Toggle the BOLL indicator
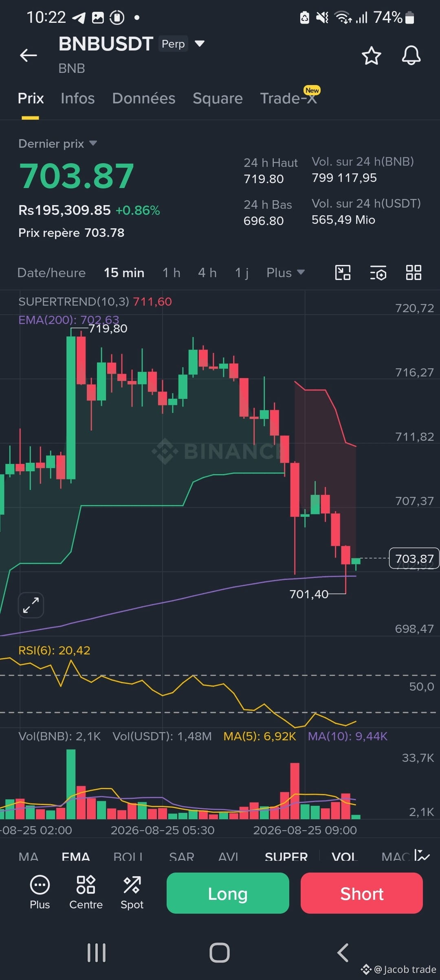Screen dimensions: 440x980 (x=128, y=857)
